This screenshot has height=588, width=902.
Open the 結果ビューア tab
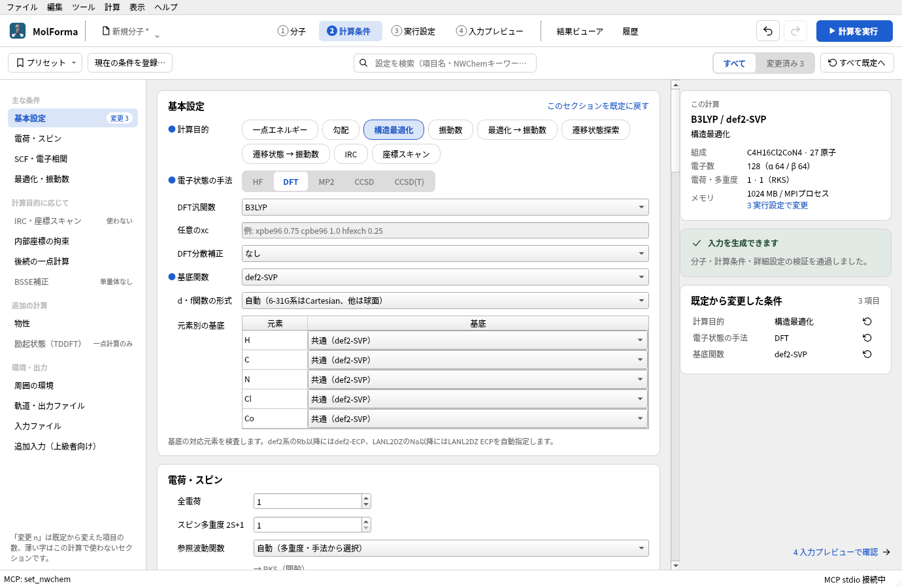point(580,31)
